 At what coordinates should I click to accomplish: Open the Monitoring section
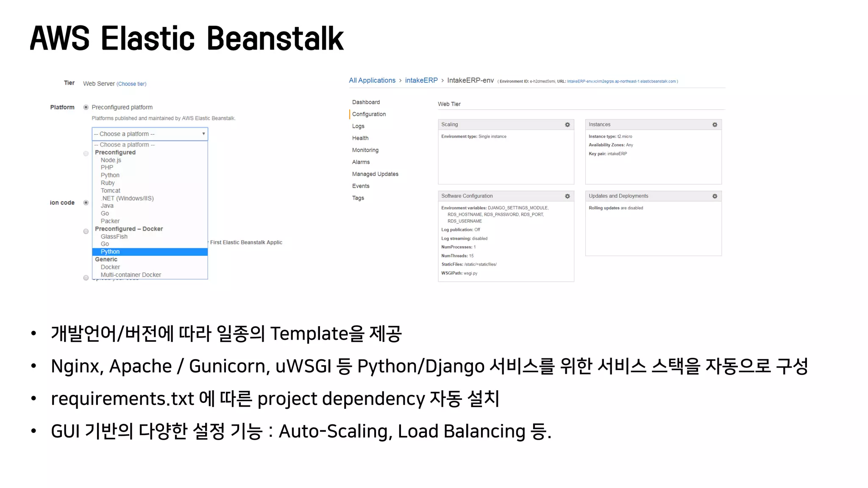(365, 150)
